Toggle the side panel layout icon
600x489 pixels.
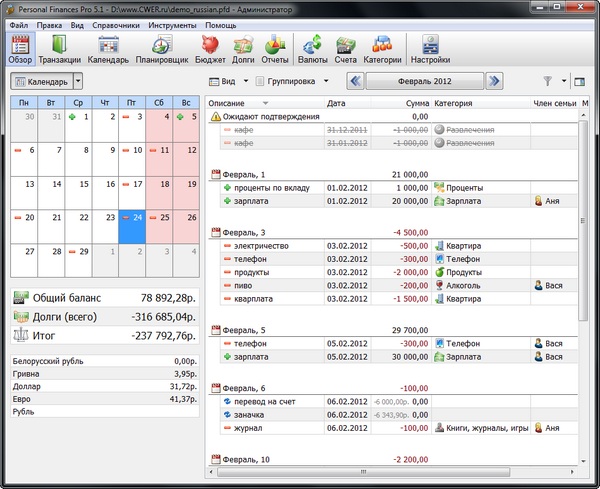579,81
